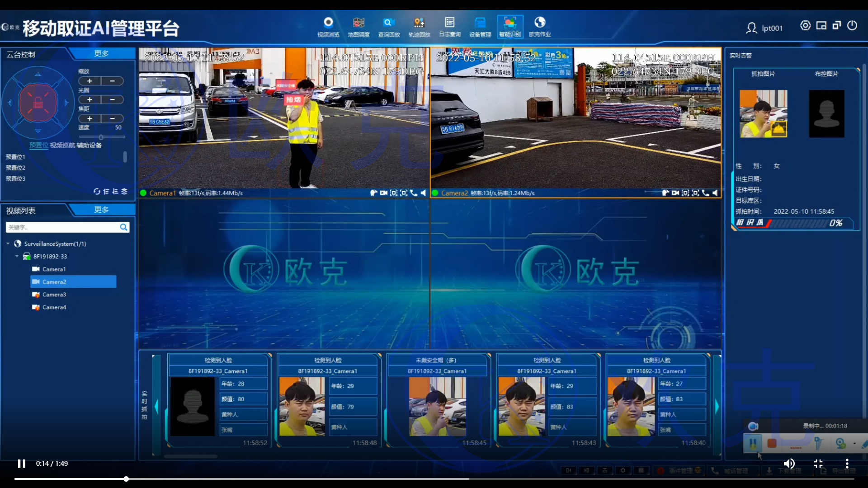Click the lpt001 user account icon
The height and width of the screenshot is (488, 868).
pyautogui.click(x=751, y=28)
